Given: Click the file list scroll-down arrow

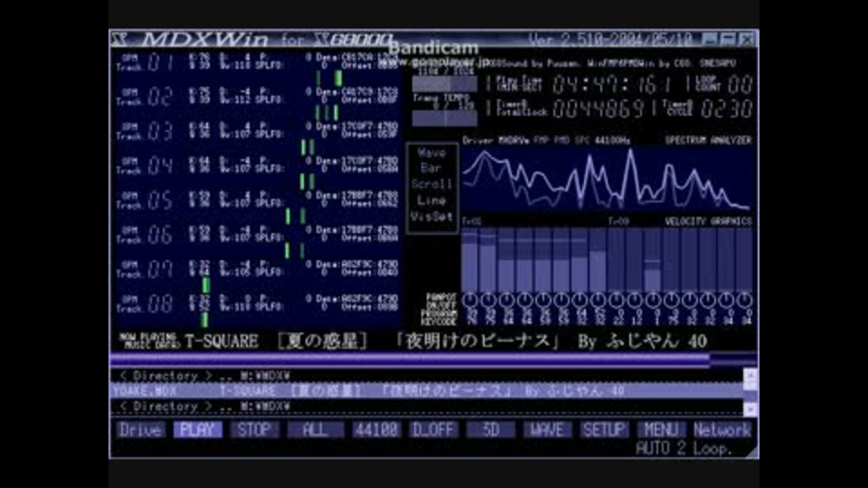Looking at the screenshot, I should [750, 408].
